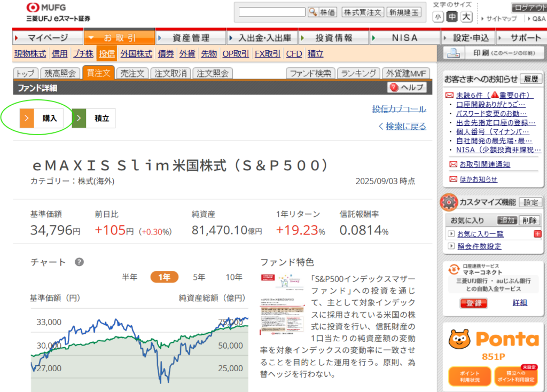Click envelope icon beside ほかお知らせ
The width and height of the screenshot is (547, 392).
click(x=453, y=179)
